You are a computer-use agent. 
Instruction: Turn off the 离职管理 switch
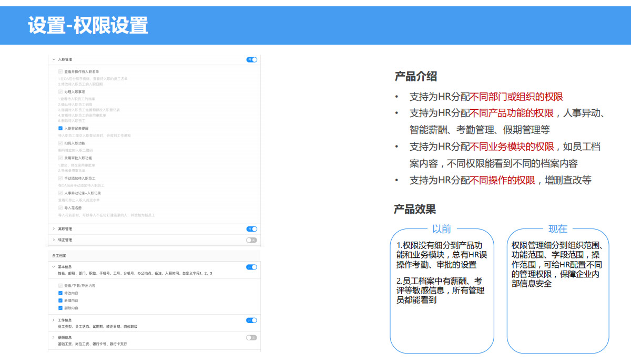252,229
